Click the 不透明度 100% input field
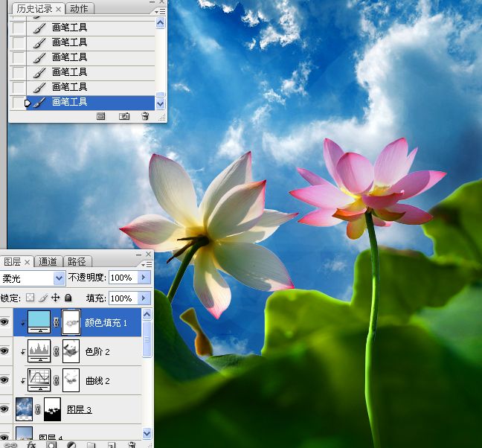Viewport: 482px width, 448px height. tap(123, 278)
